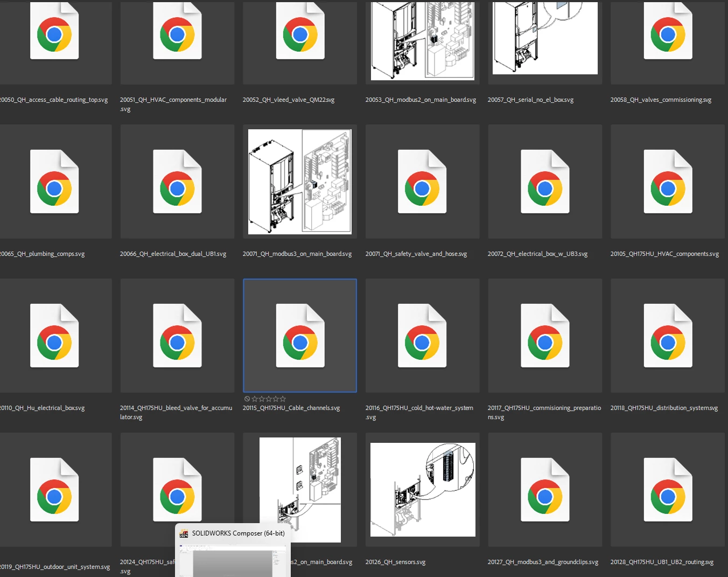Click the 20057_QH_serial_no_el_box.svg filename text
The height and width of the screenshot is (577, 728).
530,100
